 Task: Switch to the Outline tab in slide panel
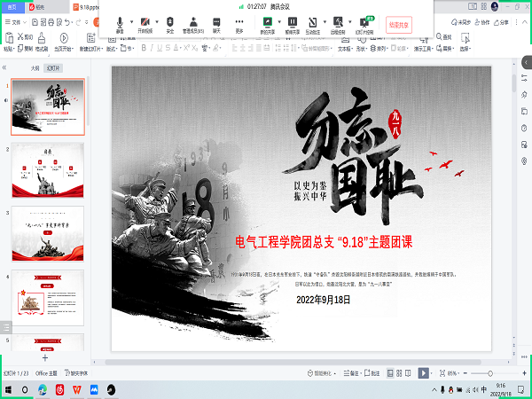(x=35, y=67)
